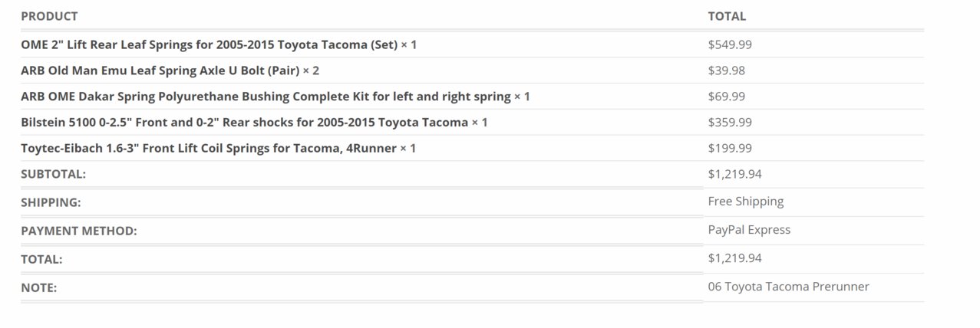Open the OME 2" Lift Rear Leaf Springs product
The height and width of the screenshot is (328, 980).
coord(219,44)
